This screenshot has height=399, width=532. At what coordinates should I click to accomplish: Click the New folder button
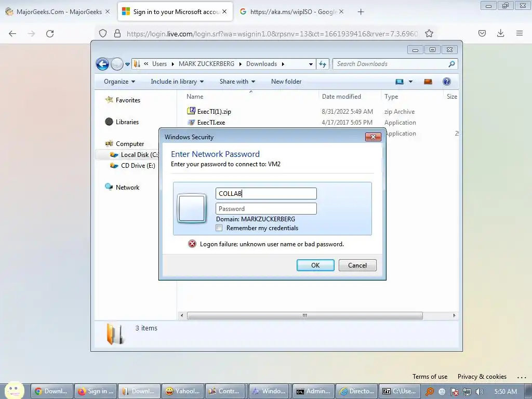(x=286, y=82)
